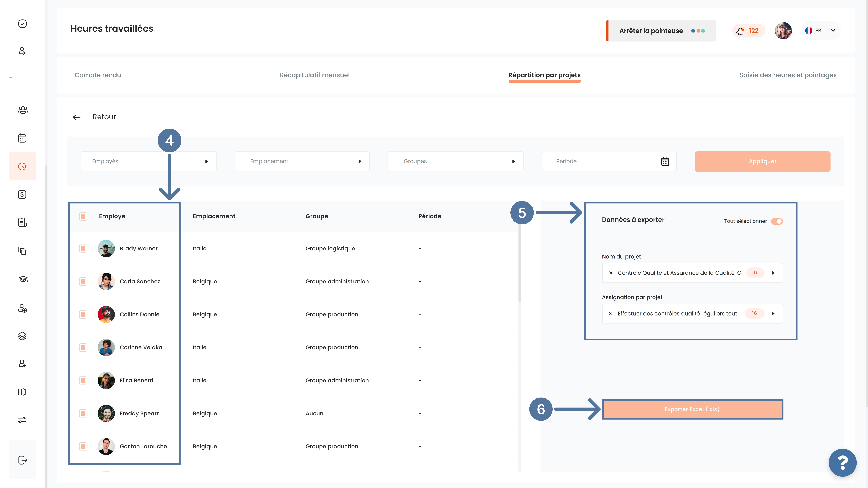
Task: Open the help question mark bubble
Action: pos(842,463)
